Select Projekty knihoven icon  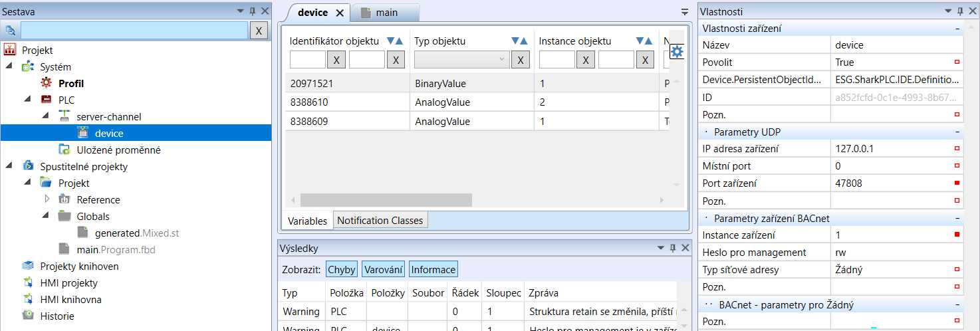point(27,267)
